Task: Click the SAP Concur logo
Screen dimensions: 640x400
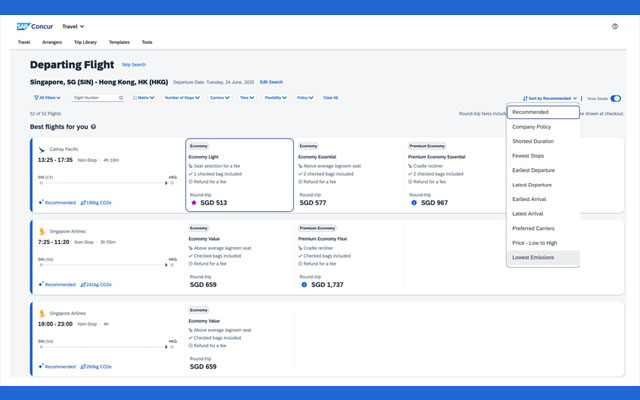Action: (x=35, y=27)
